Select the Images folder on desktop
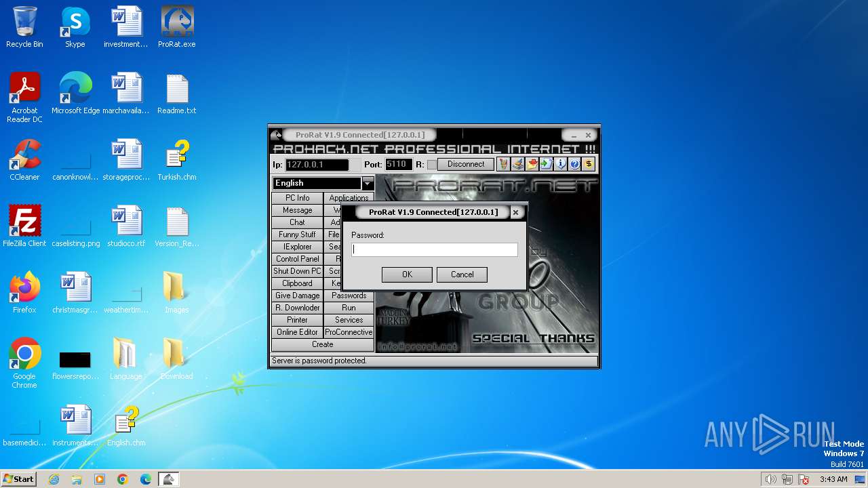 [x=177, y=293]
